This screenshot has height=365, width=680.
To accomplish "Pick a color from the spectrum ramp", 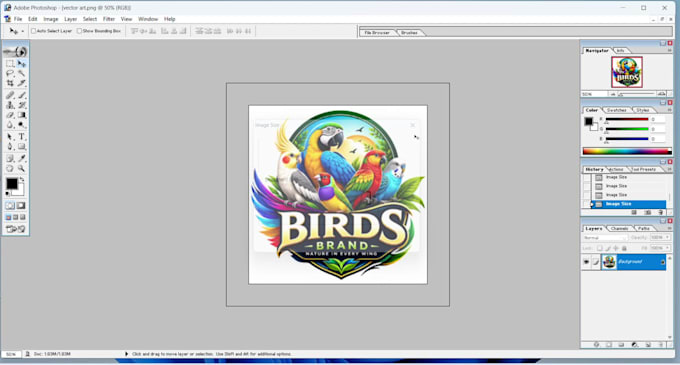I will [x=627, y=151].
